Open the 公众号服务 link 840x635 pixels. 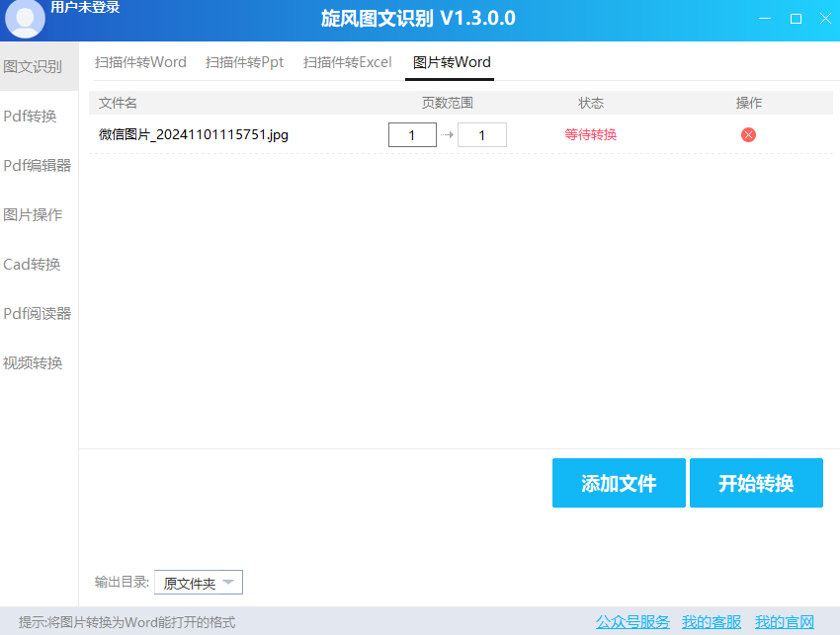(x=632, y=622)
